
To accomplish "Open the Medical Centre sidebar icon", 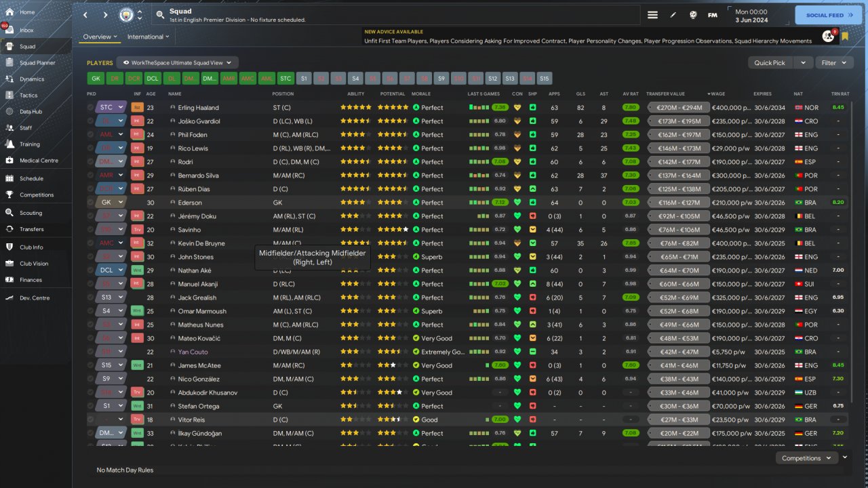I will 9,161.
